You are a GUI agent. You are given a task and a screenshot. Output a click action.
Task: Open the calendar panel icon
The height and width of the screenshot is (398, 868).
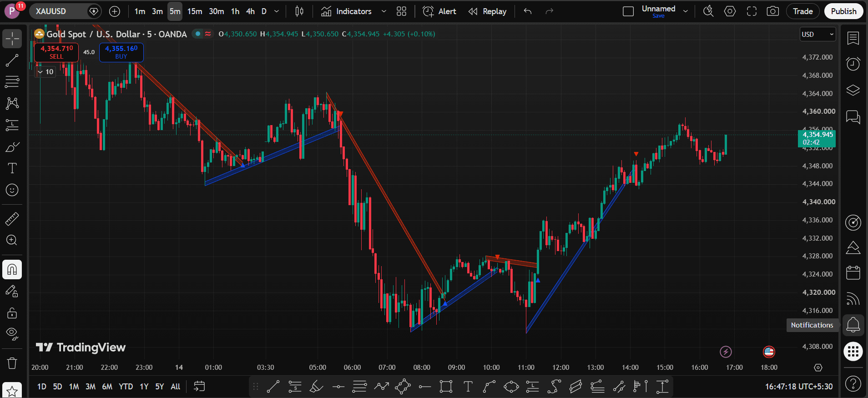coord(853,273)
